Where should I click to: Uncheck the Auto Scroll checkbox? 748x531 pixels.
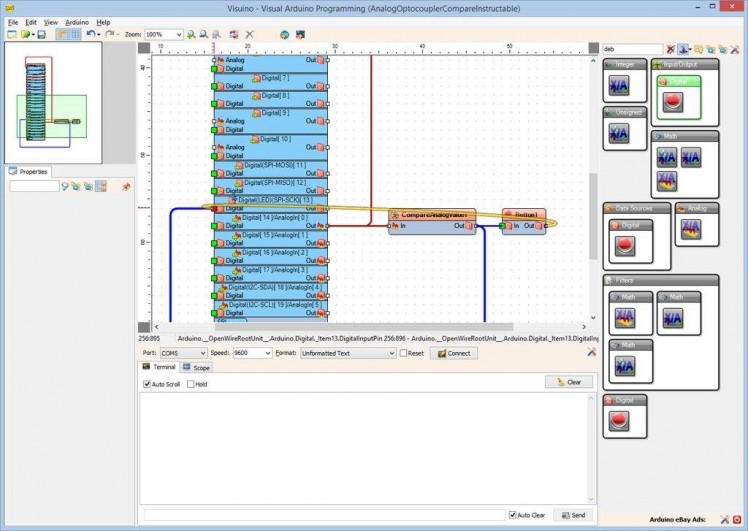pos(147,384)
